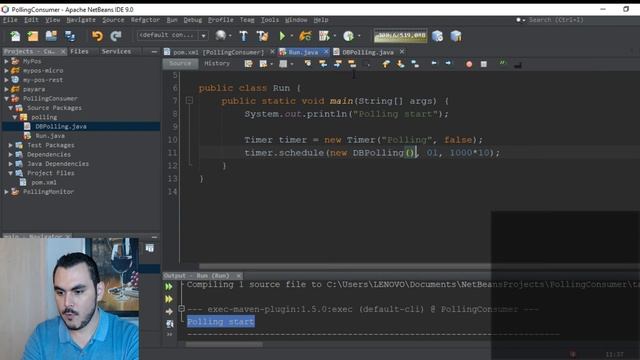This screenshot has height=360, width=640.
Task: Click the Source view button
Action: (x=180, y=64)
